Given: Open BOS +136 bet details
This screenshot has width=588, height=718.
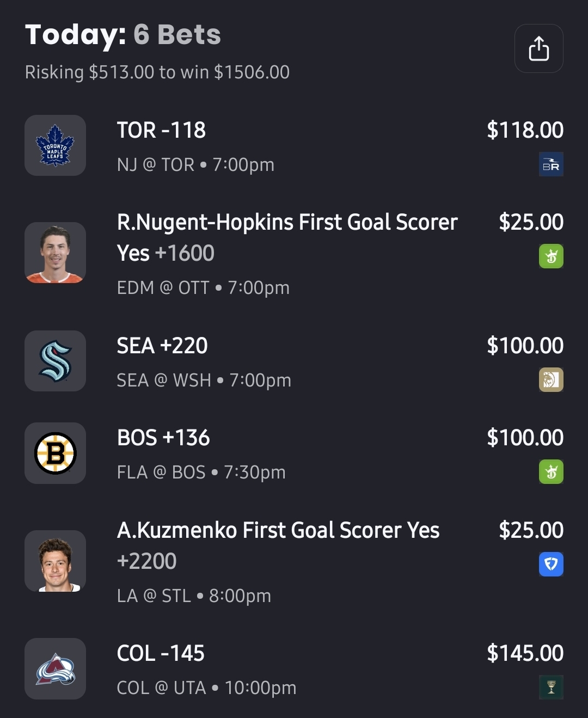Looking at the screenshot, I should 163,438.
